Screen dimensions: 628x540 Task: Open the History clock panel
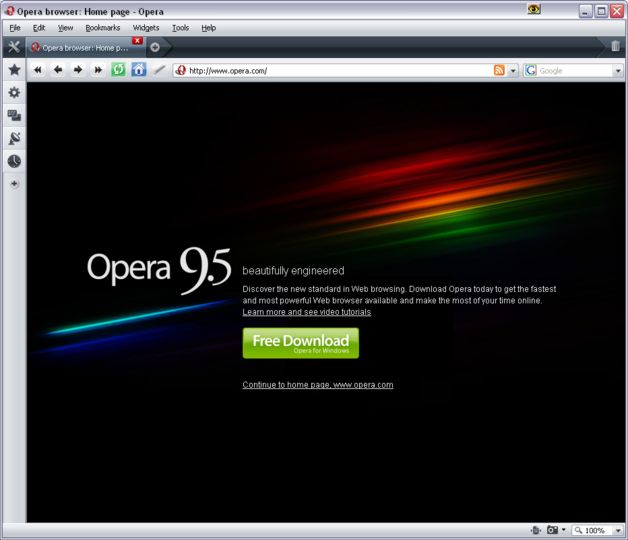pyautogui.click(x=14, y=161)
